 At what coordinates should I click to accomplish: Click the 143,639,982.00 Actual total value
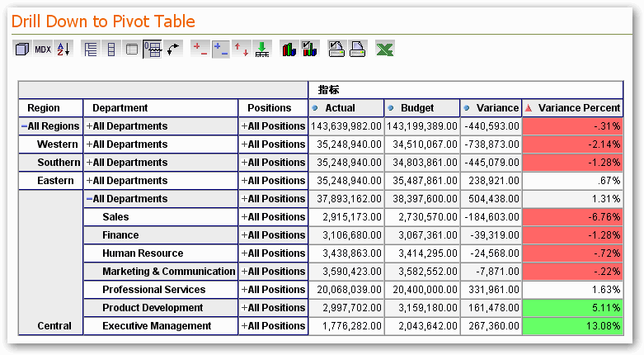346,126
